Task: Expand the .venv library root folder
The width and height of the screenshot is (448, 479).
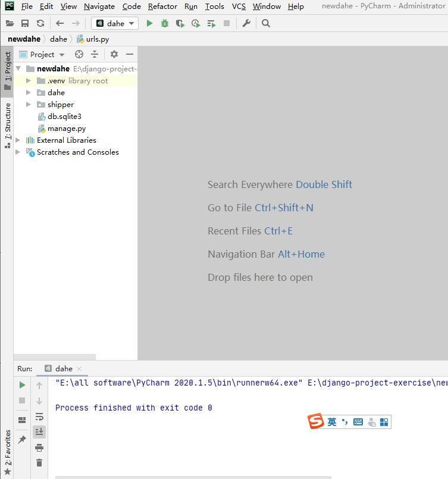Action: click(x=29, y=81)
